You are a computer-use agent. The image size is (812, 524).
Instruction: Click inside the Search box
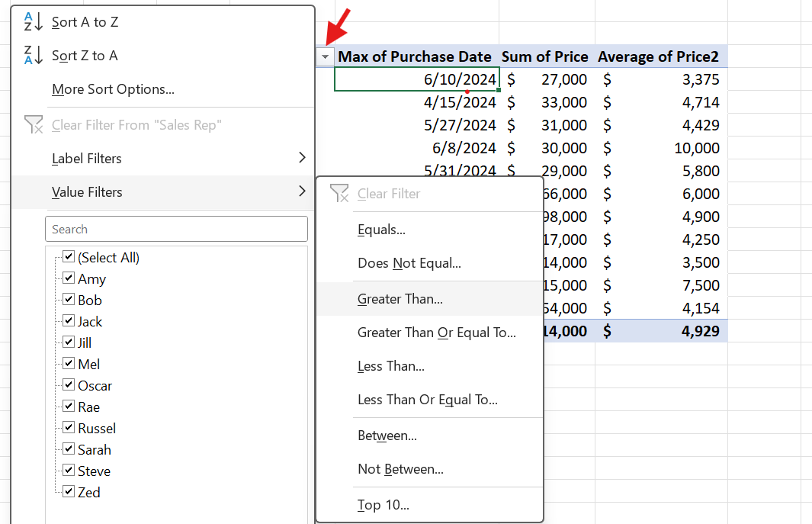177,229
